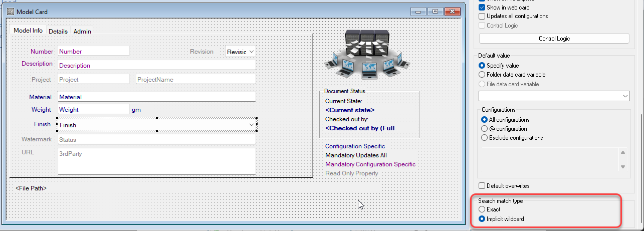The image size is (644, 231).
Task: Maximize the Model Card window
Action: 435,12
